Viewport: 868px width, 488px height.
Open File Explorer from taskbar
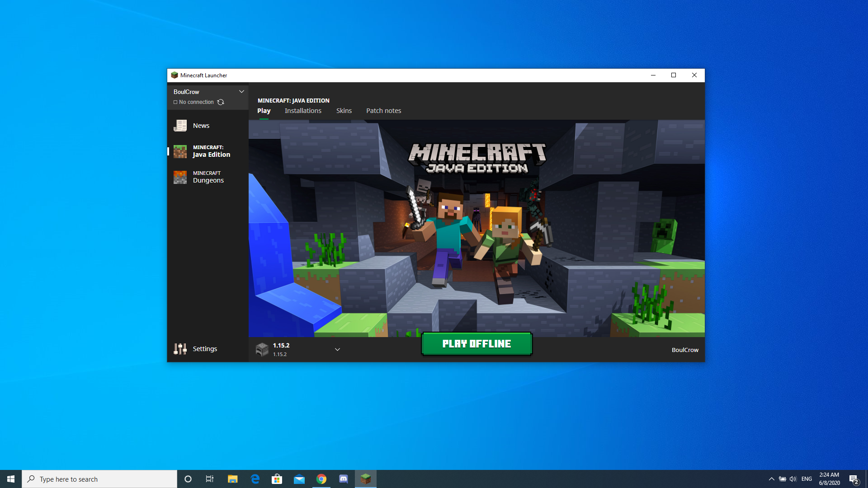pos(232,479)
